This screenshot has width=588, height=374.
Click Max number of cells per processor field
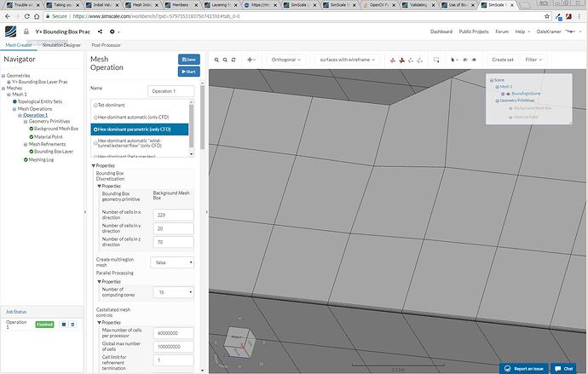click(x=173, y=333)
